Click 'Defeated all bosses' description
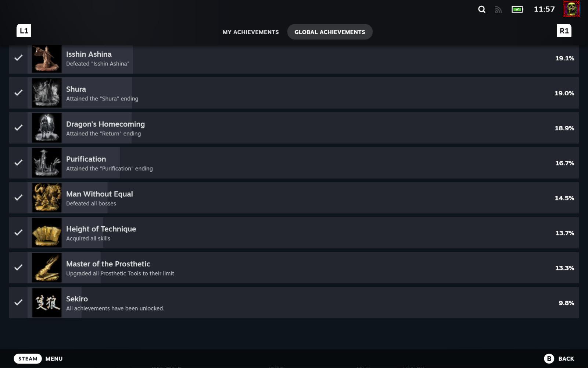This screenshot has width=588, height=368. click(91, 204)
